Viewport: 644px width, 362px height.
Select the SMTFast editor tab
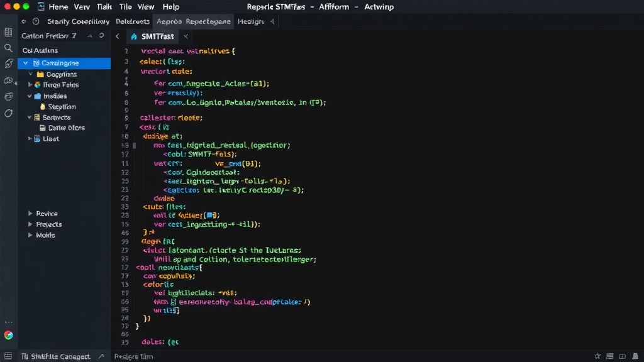152,36
